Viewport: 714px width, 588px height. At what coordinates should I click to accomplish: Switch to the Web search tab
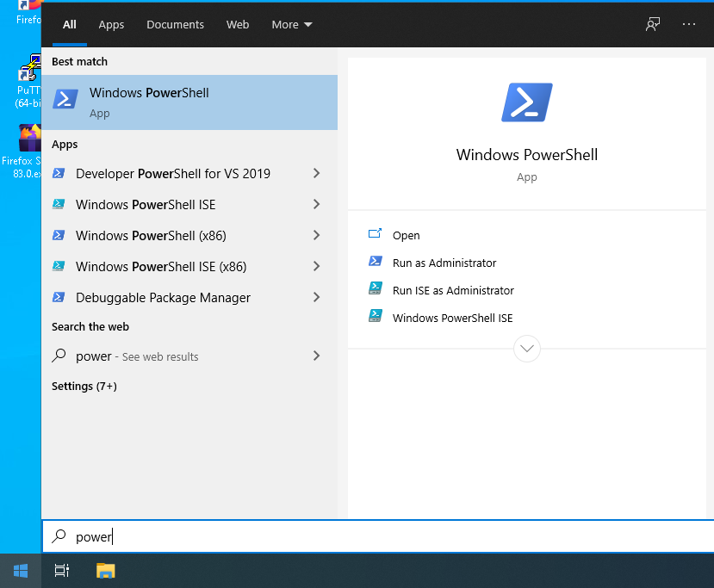tap(238, 25)
